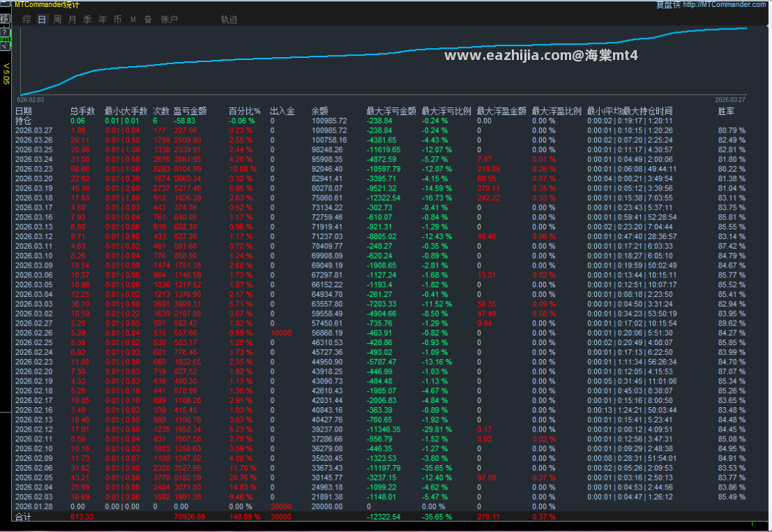Click floating profit 242.22 cell
772x532 pixels.
(x=488, y=198)
